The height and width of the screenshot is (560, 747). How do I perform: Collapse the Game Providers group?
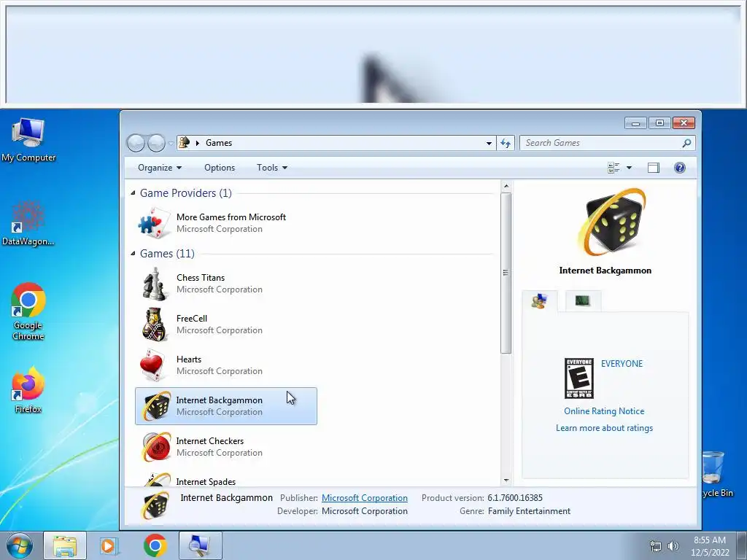pyautogui.click(x=133, y=192)
